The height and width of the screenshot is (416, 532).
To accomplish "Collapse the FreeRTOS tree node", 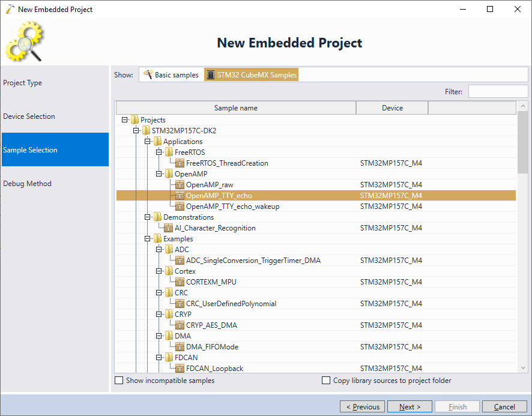I will (x=159, y=152).
